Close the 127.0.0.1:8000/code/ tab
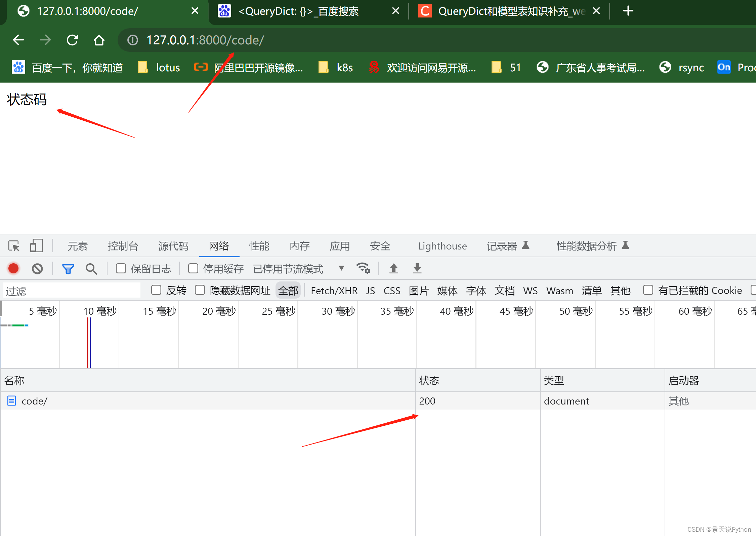The image size is (756, 536). coord(195,11)
